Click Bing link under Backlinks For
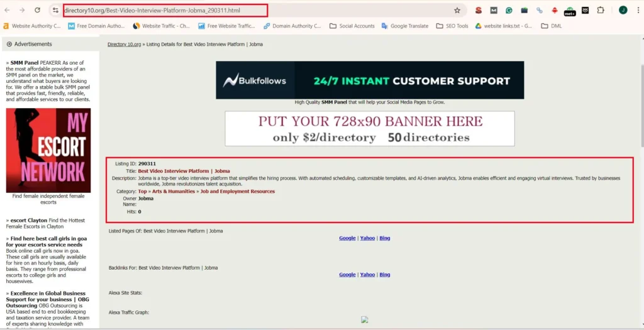644x330 pixels. pos(385,275)
